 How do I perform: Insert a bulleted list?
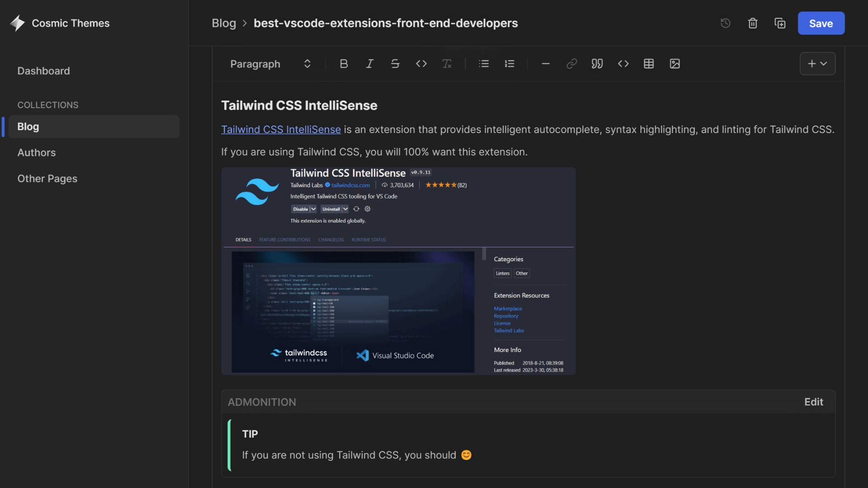coord(484,64)
